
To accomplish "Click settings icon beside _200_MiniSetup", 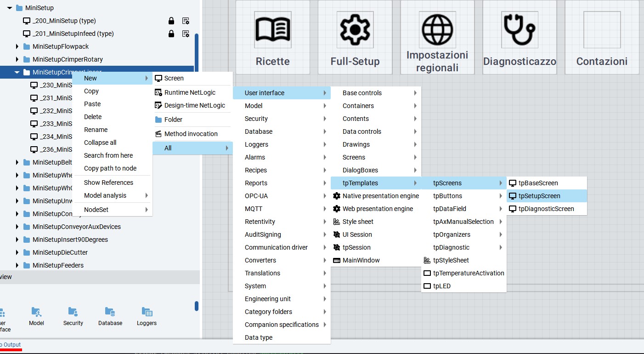I will [x=186, y=21].
